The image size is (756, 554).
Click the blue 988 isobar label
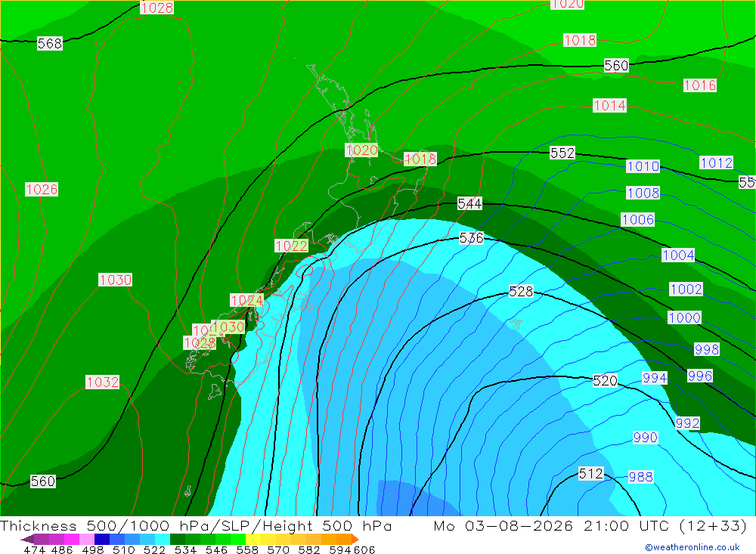pyautogui.click(x=641, y=478)
